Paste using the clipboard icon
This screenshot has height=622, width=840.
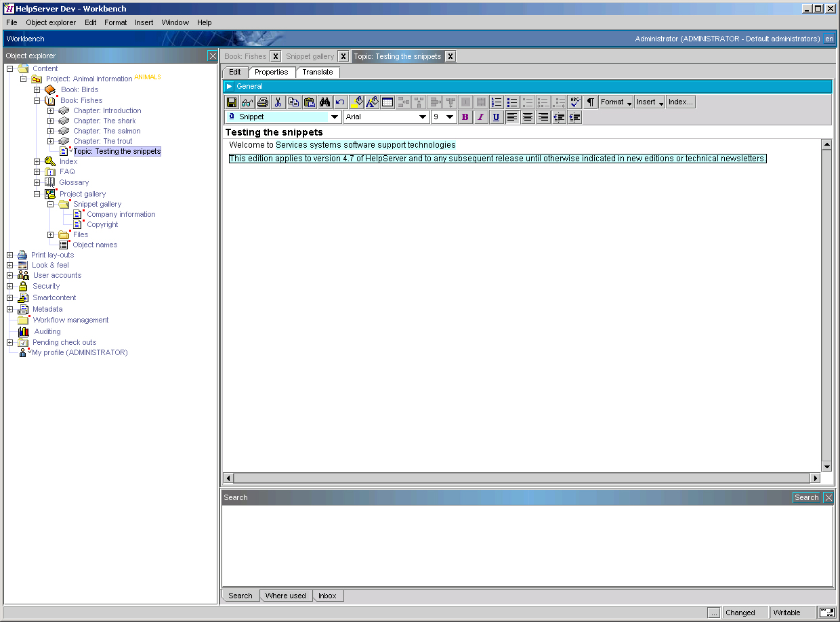point(310,102)
